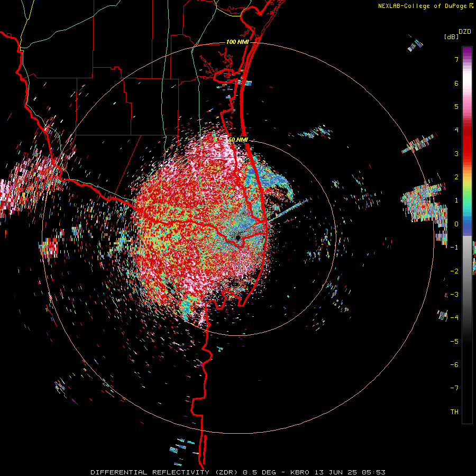Click the TH threshold label on the legend
476x476 pixels.
click(454, 412)
